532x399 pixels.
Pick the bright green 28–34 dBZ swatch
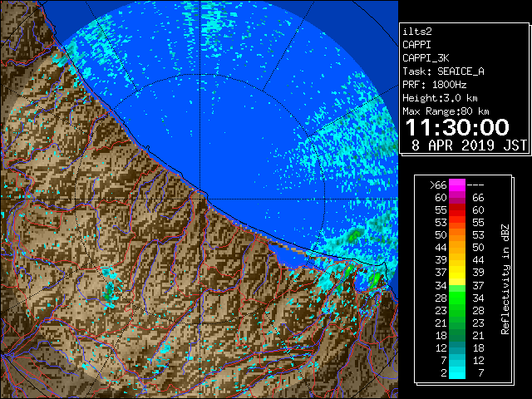(457, 298)
